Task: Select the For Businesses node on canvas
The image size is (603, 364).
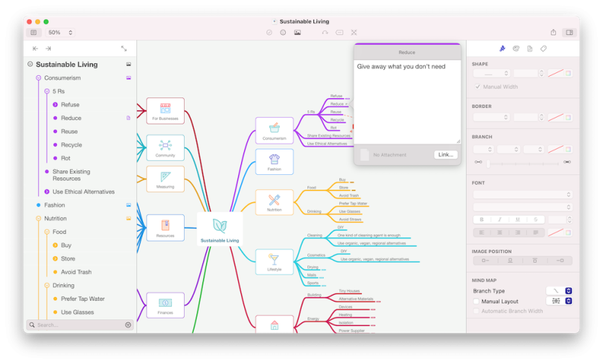Action: (165, 111)
